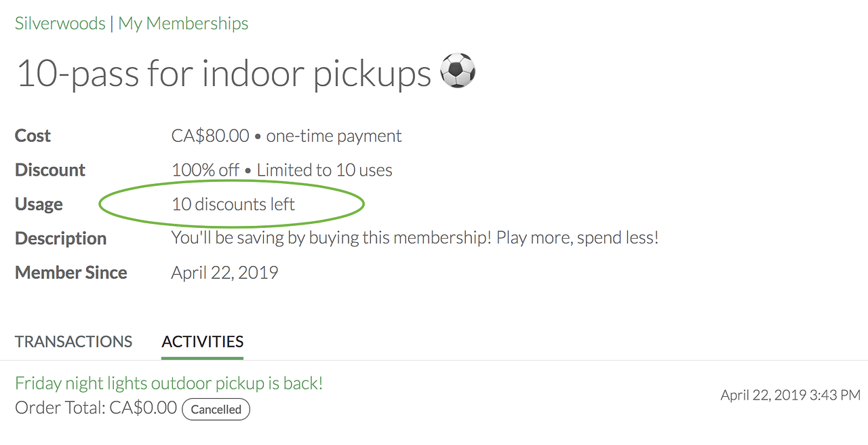Click the Cost label

coord(33,136)
